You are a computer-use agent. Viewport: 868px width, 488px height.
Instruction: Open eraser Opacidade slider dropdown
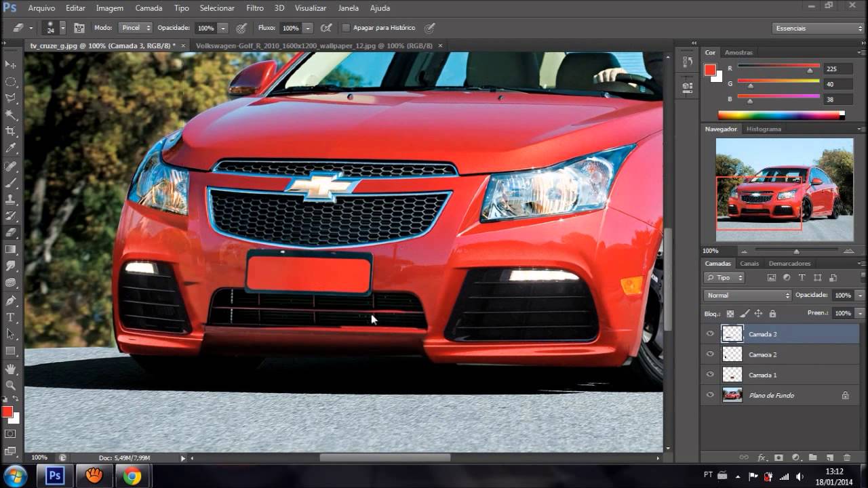click(222, 28)
